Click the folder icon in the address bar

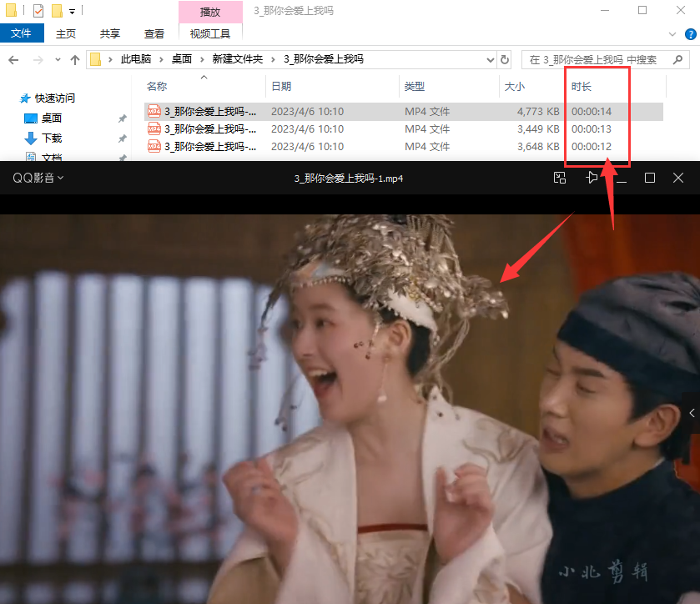click(96, 59)
